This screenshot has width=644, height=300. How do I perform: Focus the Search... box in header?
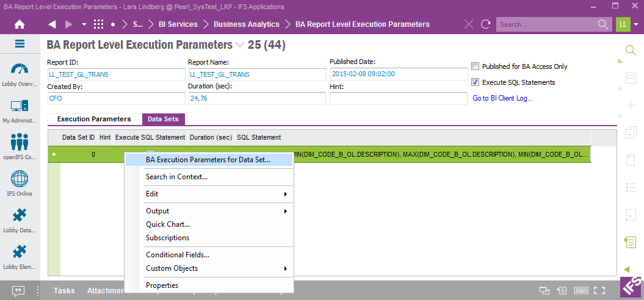(x=547, y=24)
